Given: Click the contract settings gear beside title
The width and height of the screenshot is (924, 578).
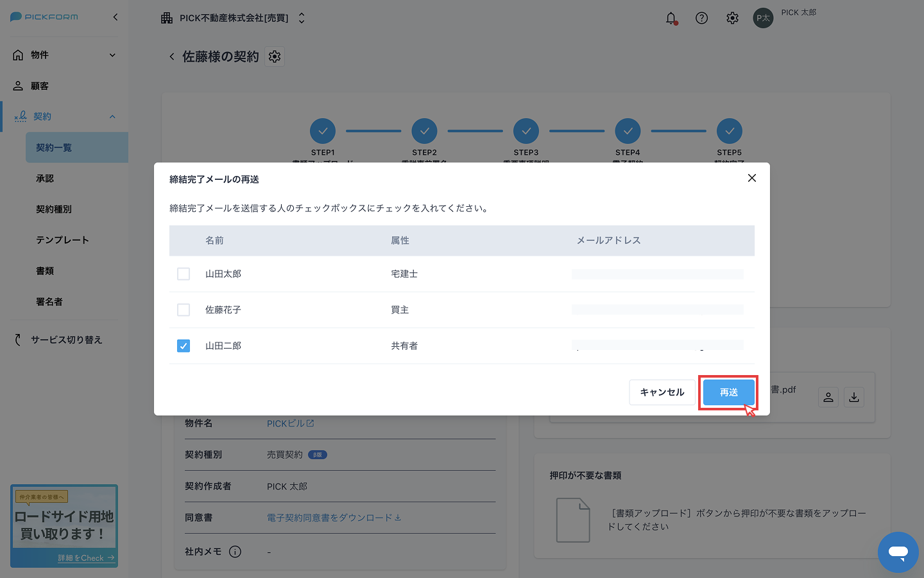Looking at the screenshot, I should tap(275, 57).
